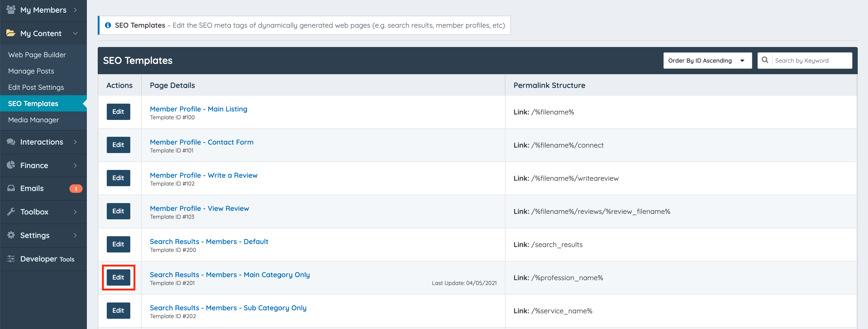Click the Emails inbox icon
Viewport: 868px width, 329px height.
[11, 188]
